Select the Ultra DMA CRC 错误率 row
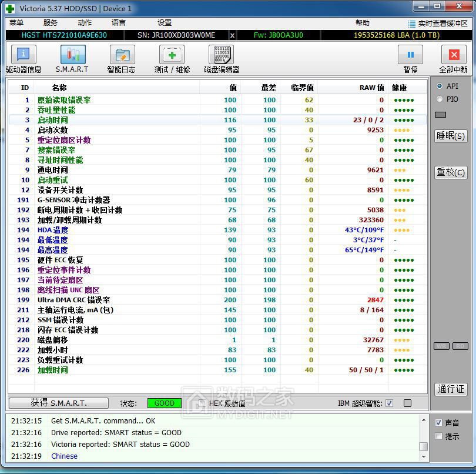This screenshot has height=474, width=476. pyautogui.click(x=217, y=300)
